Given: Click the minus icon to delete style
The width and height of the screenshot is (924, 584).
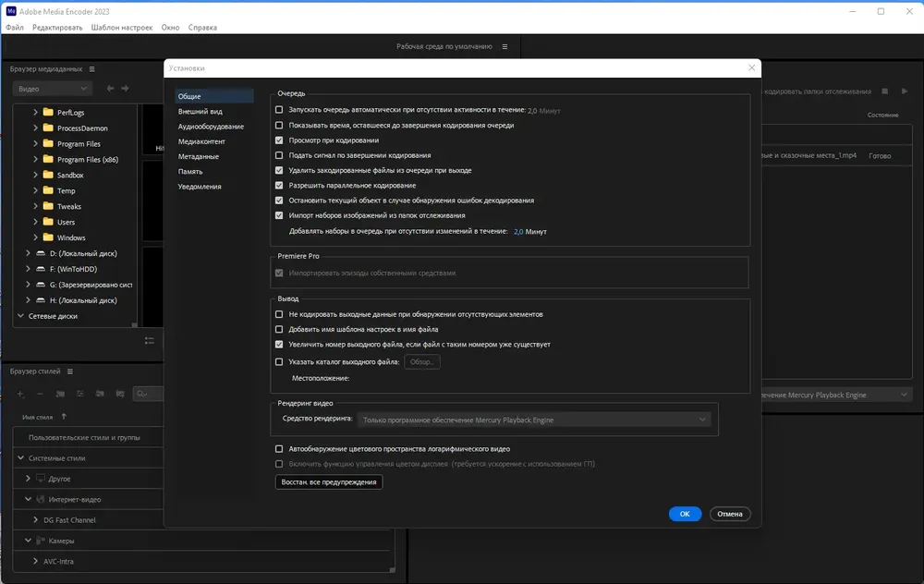Looking at the screenshot, I should (x=40, y=394).
